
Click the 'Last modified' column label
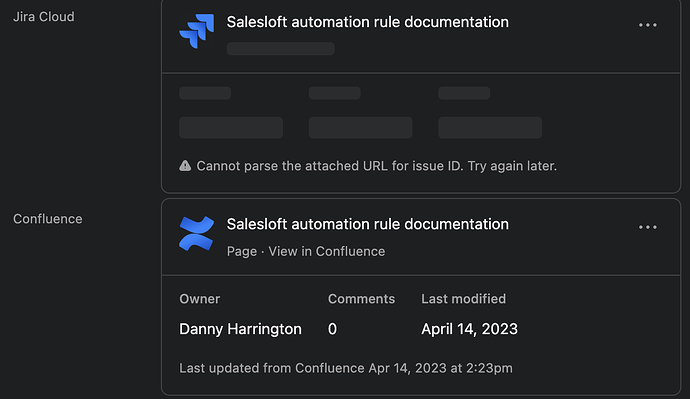coord(463,299)
